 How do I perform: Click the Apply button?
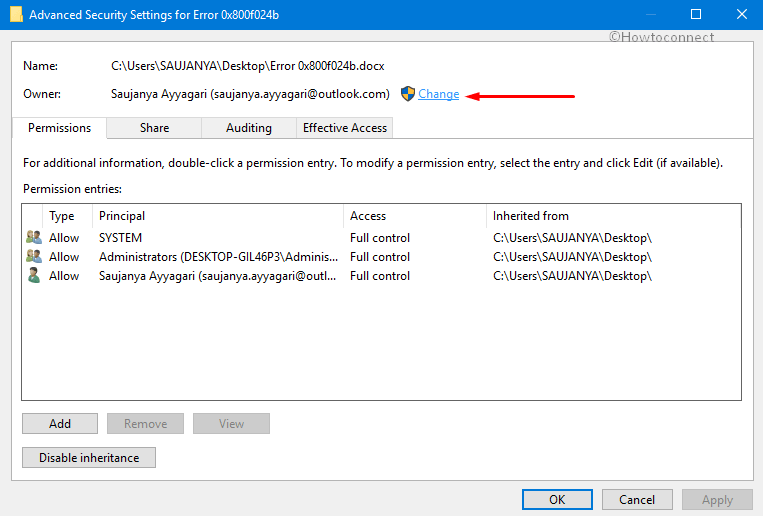[717, 499]
